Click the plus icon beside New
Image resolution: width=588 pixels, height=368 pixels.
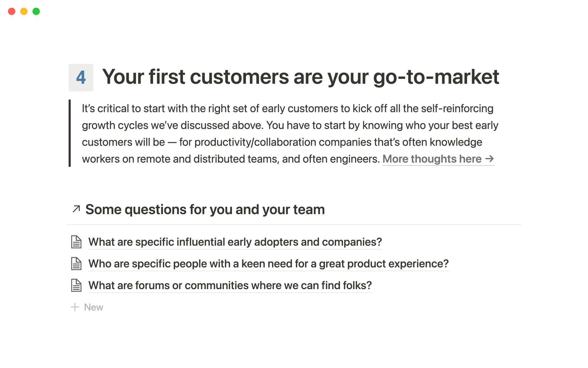tap(75, 307)
